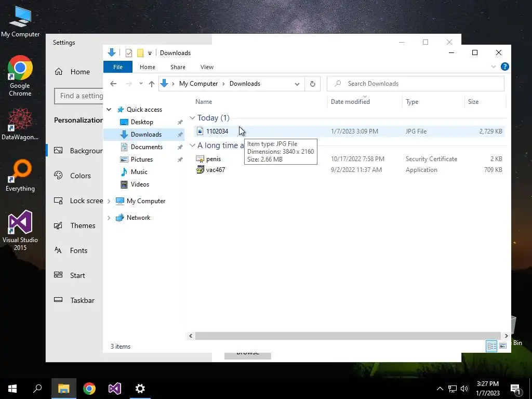
Task: Click the Downloads arrow icon in title bar
Action: coord(112,52)
